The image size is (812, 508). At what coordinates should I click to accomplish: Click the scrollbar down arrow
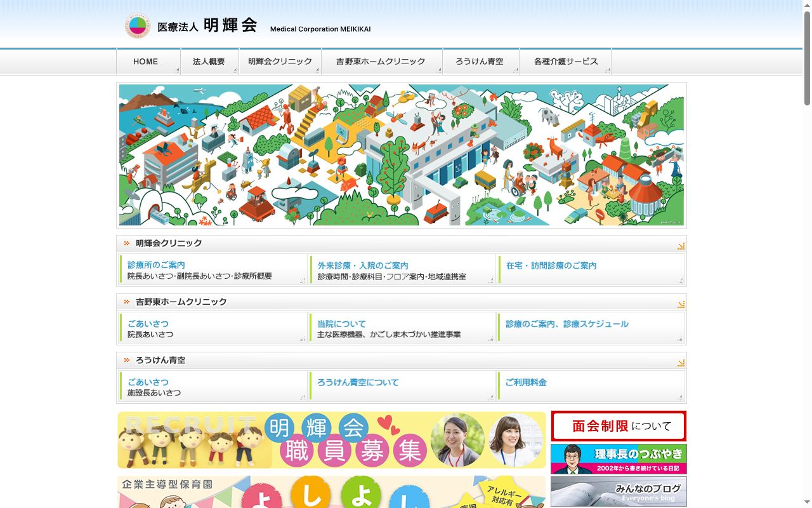[x=807, y=503]
